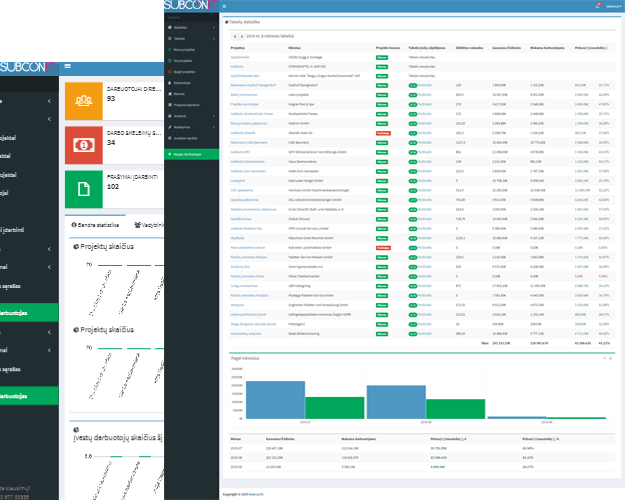Viewport: 625px width, 500px height.
Task: Collapse the Pagal mėnesius chart panel
Action: pos(604,358)
